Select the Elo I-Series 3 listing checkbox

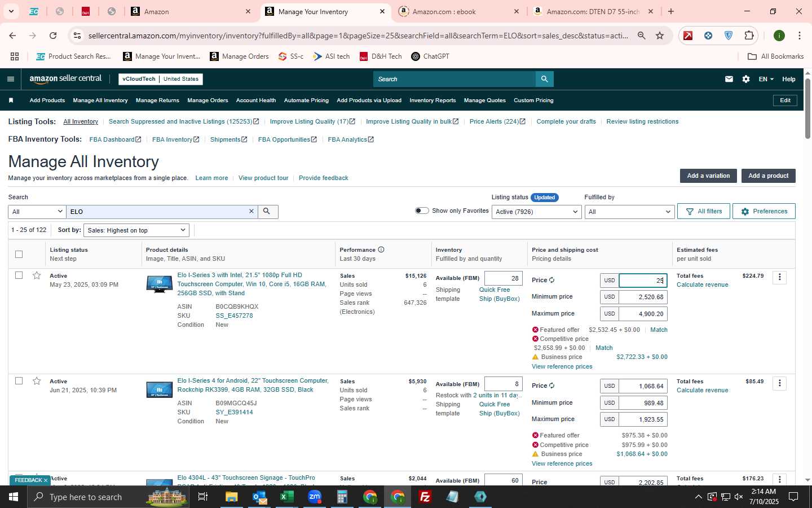coord(19,275)
